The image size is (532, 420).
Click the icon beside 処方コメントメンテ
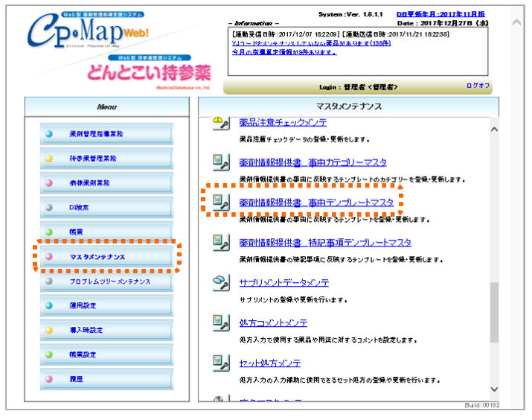click(220, 322)
